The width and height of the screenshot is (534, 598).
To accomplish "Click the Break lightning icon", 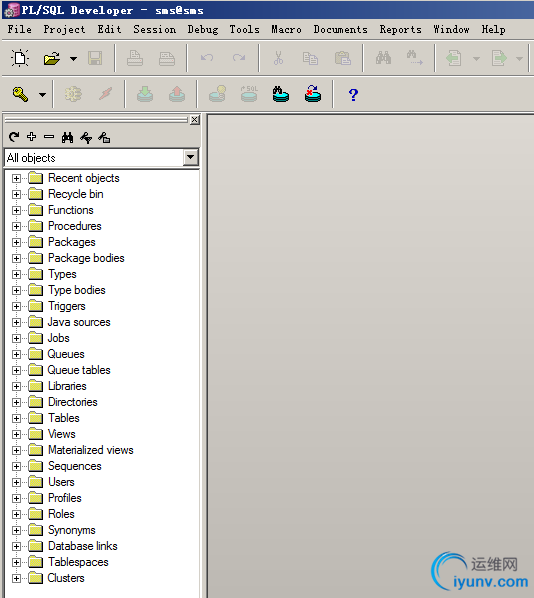I will 105,94.
